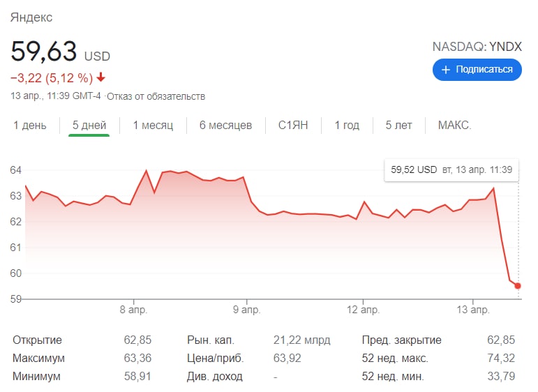Click the 52 нед. мин. value 33,79
This screenshot has height=392, width=538.
pyautogui.click(x=501, y=376)
